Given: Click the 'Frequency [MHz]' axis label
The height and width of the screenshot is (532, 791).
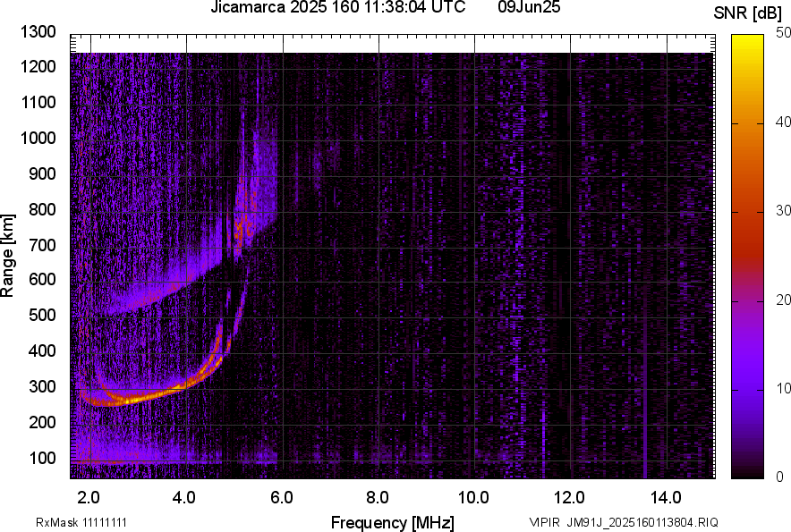Looking at the screenshot, I should pyautogui.click(x=393, y=522).
